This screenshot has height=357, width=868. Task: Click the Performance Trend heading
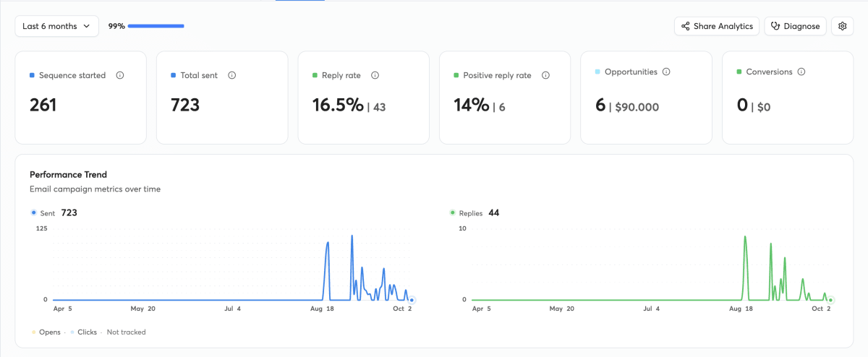coord(68,175)
